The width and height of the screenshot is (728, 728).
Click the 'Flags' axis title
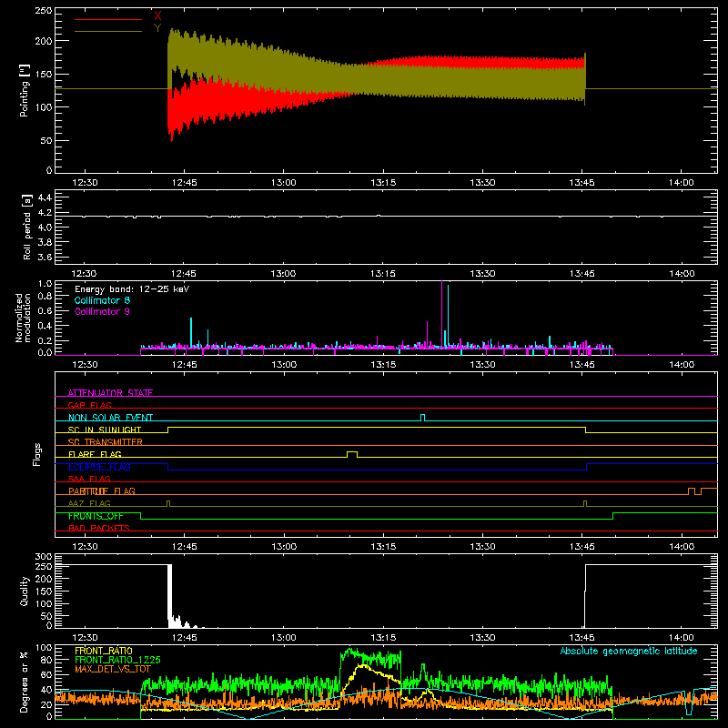37,454
